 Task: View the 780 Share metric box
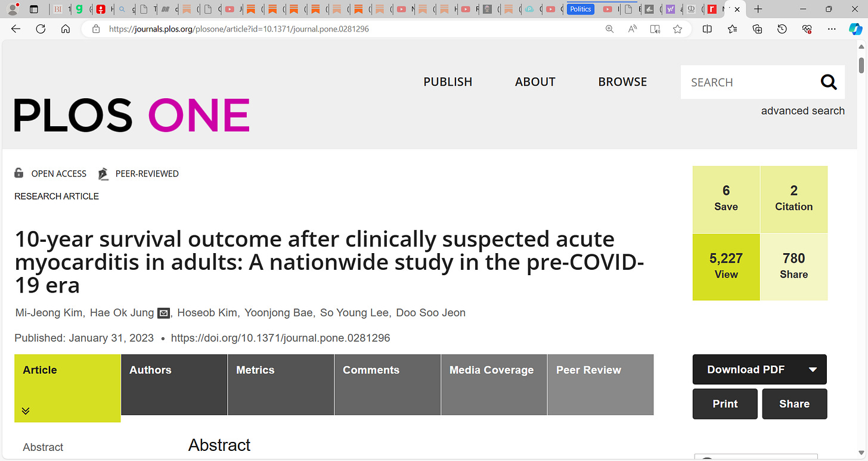pyautogui.click(x=794, y=267)
